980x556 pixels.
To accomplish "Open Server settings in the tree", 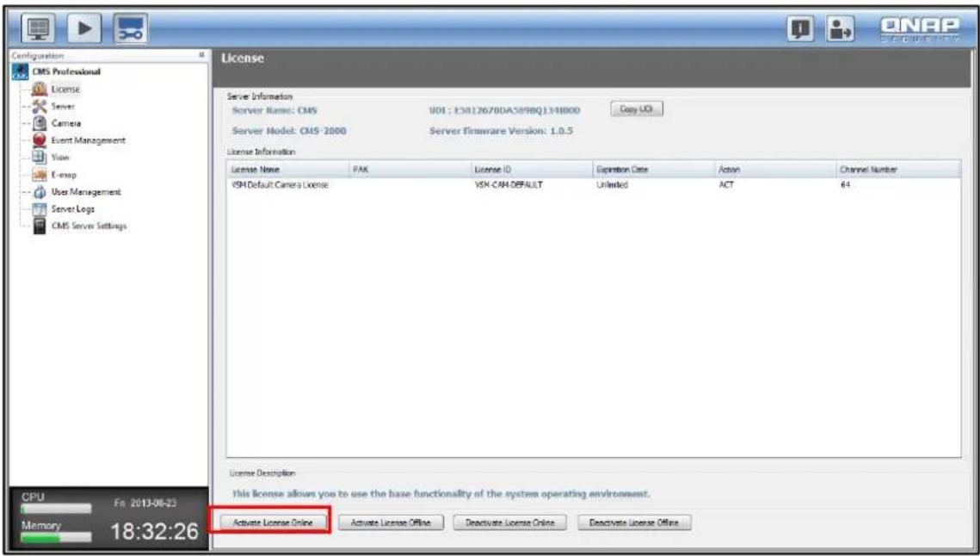I will coord(63,107).
